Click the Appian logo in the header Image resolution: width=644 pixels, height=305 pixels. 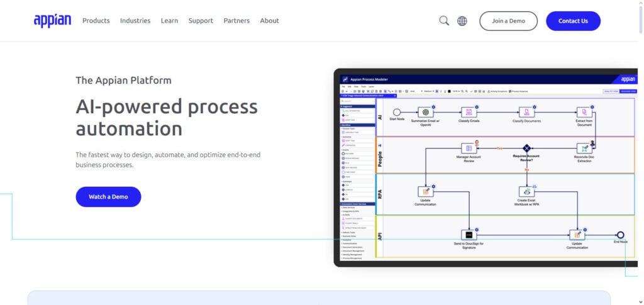(x=52, y=21)
